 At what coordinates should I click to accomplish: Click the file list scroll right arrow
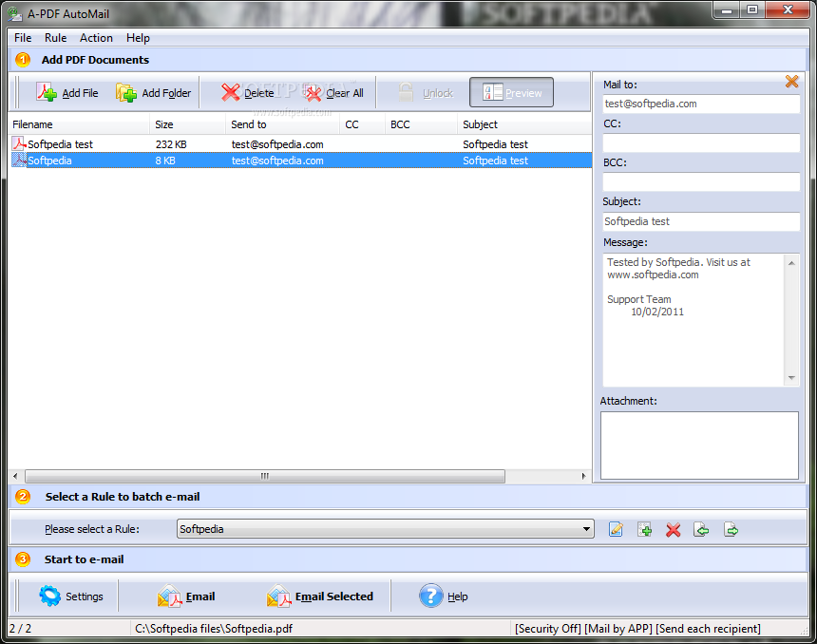(583, 476)
